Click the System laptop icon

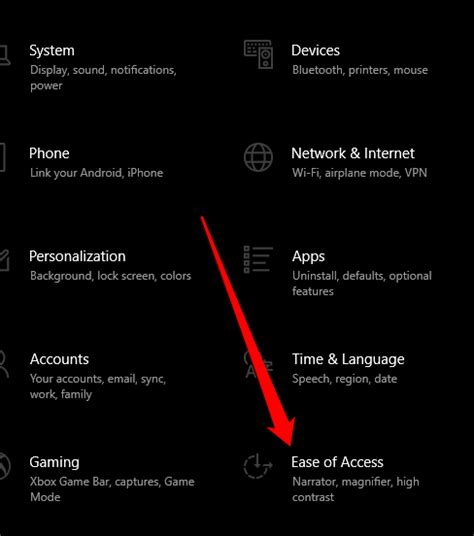coord(5,55)
